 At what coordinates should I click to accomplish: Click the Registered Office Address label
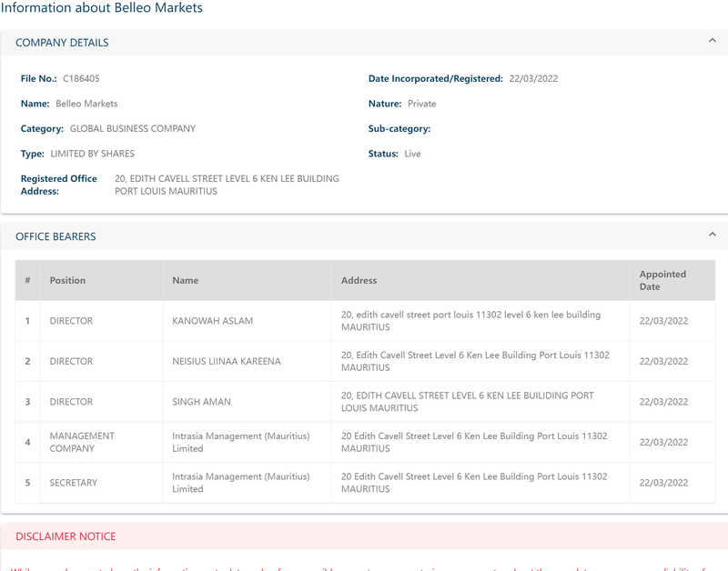[x=59, y=185]
